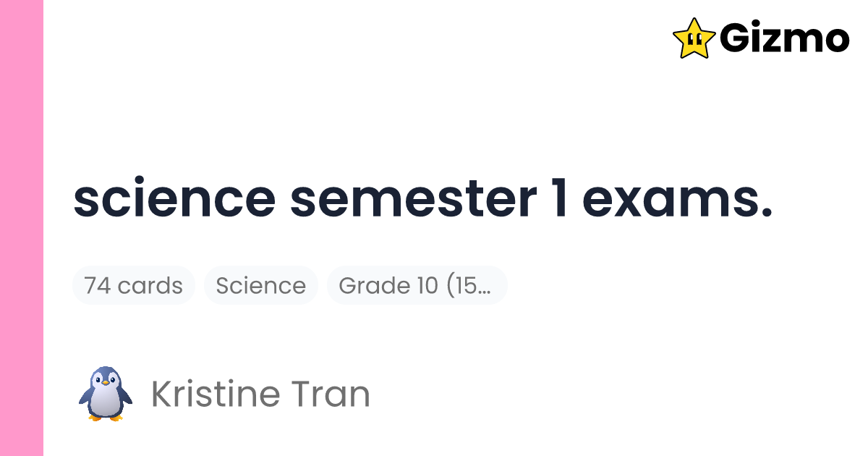Open the Gizmo wordmark logo
The width and height of the screenshot is (868, 456).
pyautogui.click(x=784, y=38)
